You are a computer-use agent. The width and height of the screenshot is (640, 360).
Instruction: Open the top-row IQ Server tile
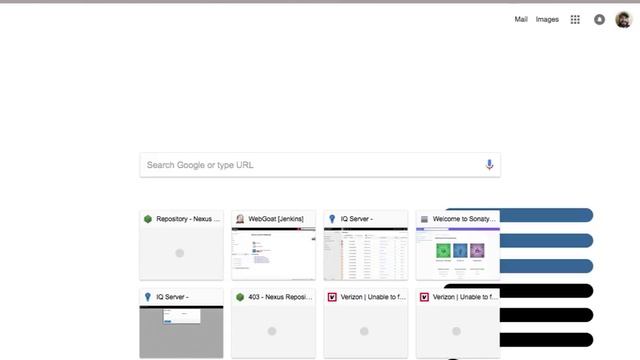click(366, 245)
